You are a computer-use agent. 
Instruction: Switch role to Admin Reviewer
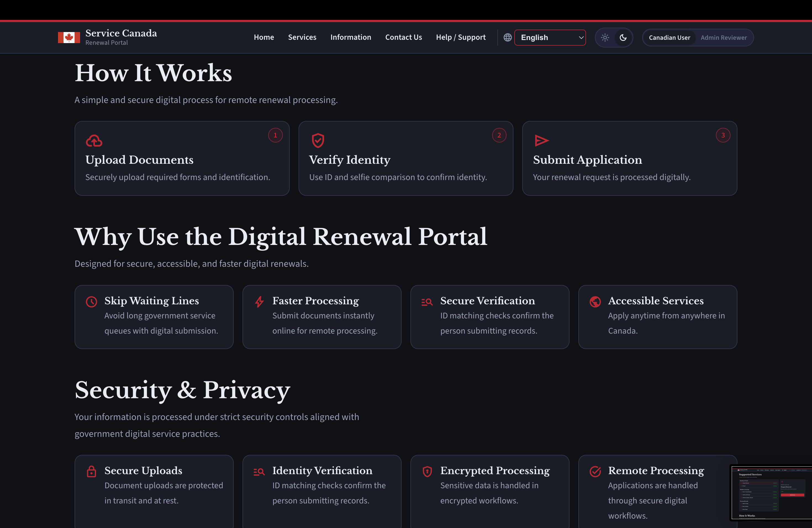723,38
